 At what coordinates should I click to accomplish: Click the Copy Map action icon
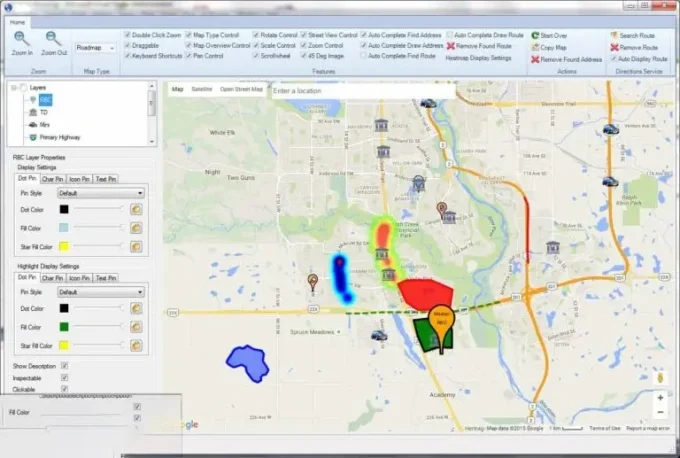tap(535, 47)
